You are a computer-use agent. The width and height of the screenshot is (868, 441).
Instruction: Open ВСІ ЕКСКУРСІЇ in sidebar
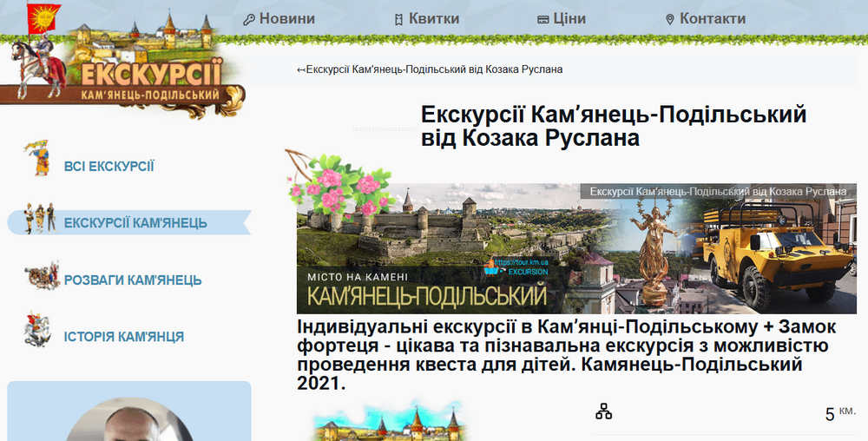tap(109, 166)
